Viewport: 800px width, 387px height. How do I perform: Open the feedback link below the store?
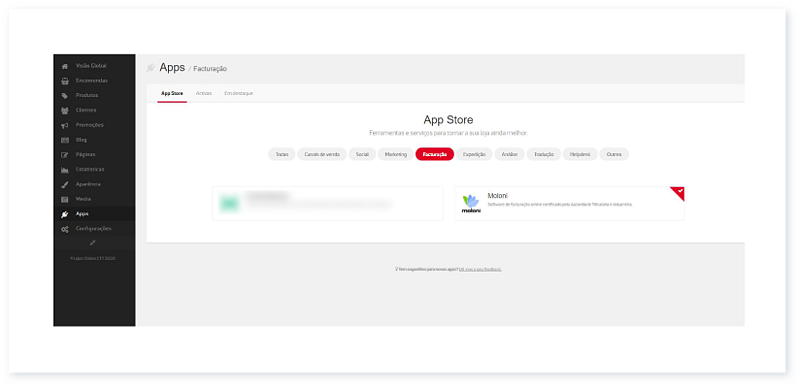pyautogui.click(x=480, y=269)
